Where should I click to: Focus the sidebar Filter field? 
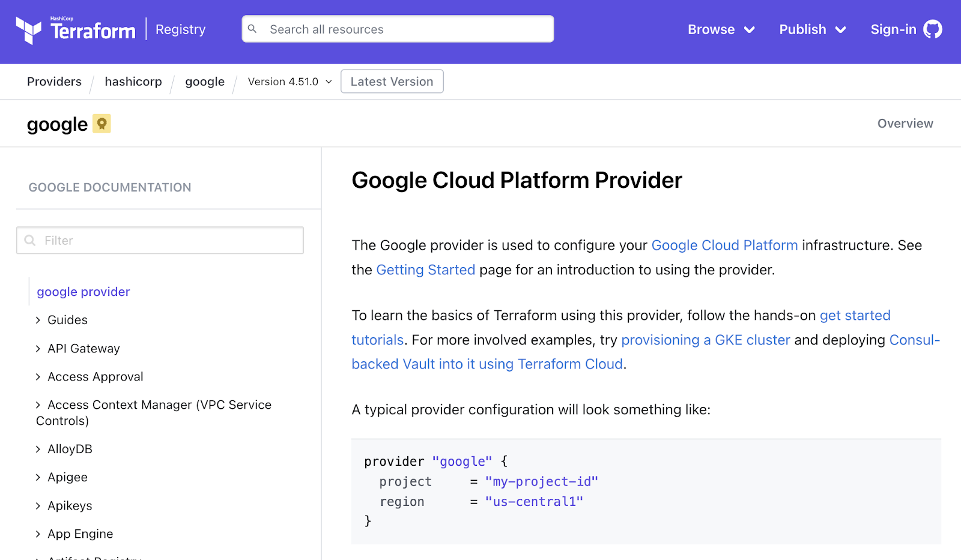click(160, 240)
